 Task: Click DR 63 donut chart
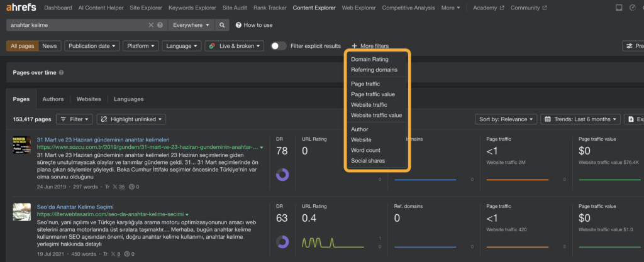click(282, 241)
